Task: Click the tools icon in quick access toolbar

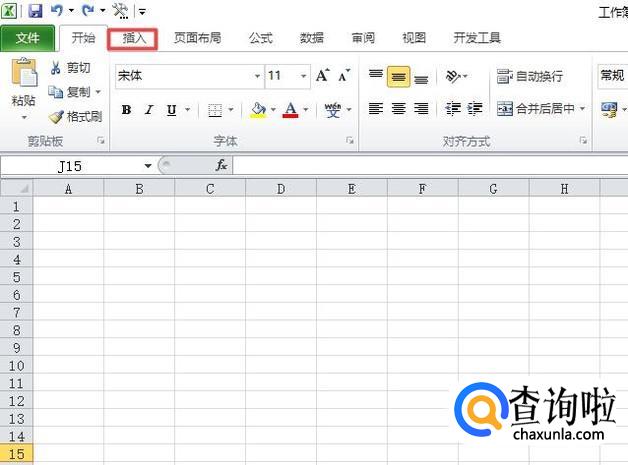Action: pos(120,11)
